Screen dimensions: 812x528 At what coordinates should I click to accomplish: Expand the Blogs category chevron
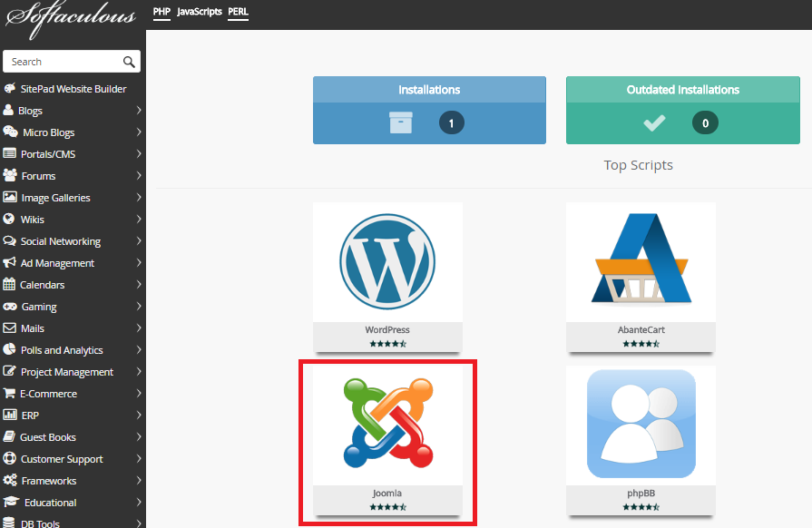click(139, 111)
